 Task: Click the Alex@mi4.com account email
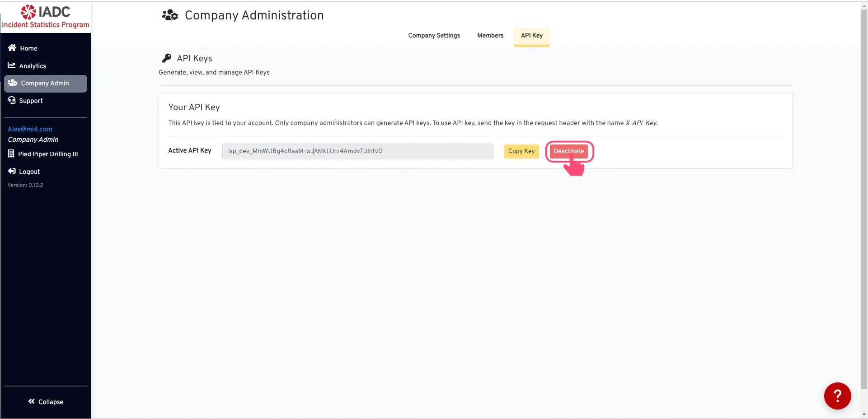30,129
